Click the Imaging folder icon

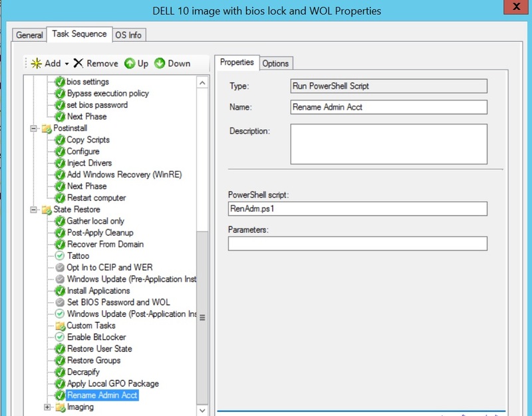[60, 406]
